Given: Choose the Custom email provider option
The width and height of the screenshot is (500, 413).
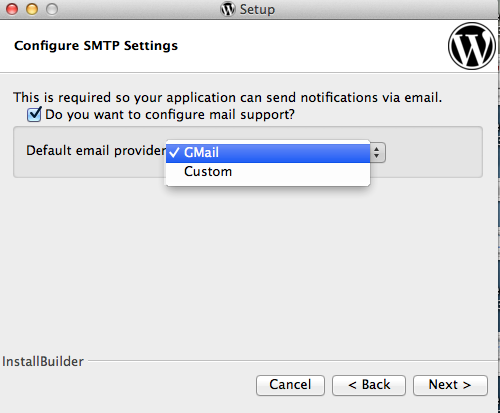Looking at the screenshot, I should pos(268,172).
